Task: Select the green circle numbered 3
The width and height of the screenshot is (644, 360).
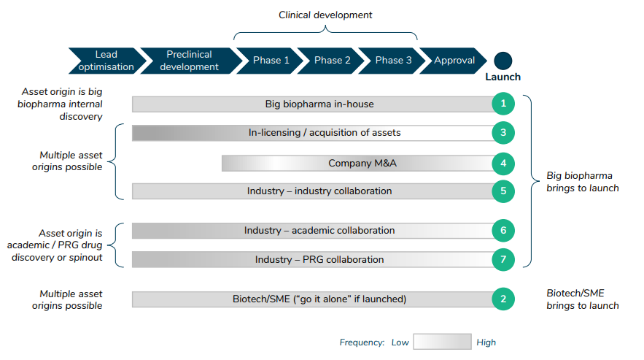Action: pyautogui.click(x=503, y=133)
